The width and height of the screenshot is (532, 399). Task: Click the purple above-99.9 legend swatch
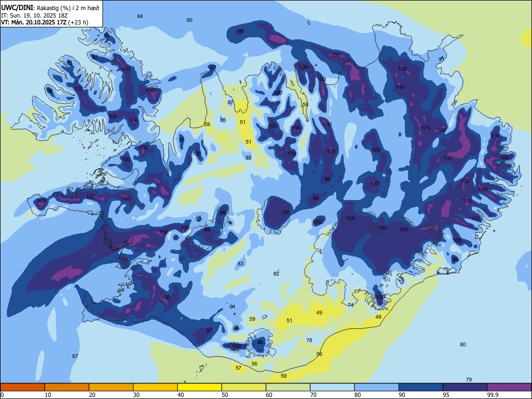[x=509, y=387]
